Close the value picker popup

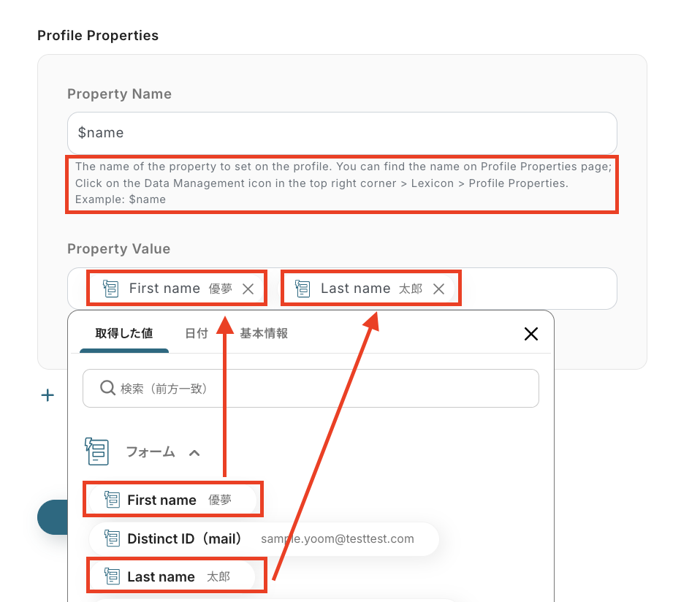click(531, 334)
